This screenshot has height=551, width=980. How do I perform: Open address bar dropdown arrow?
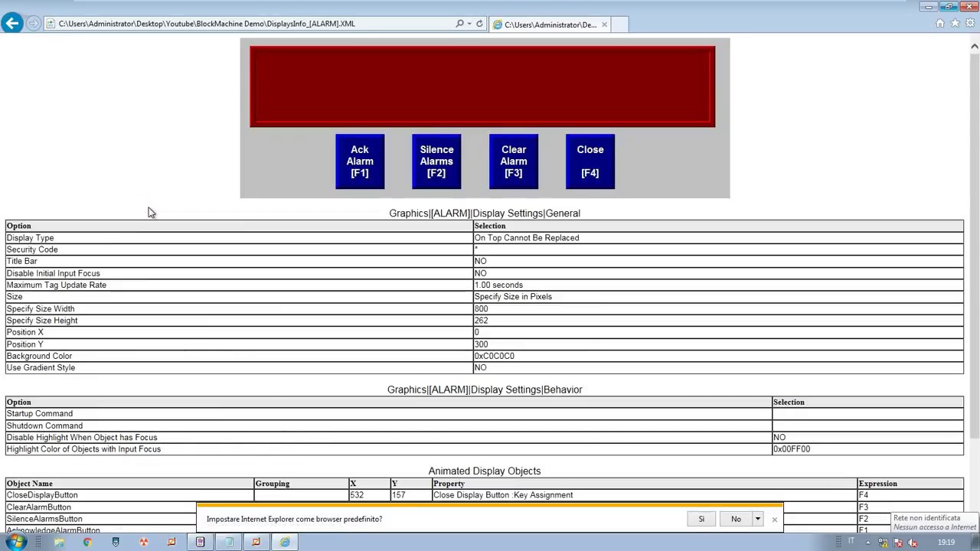(469, 24)
